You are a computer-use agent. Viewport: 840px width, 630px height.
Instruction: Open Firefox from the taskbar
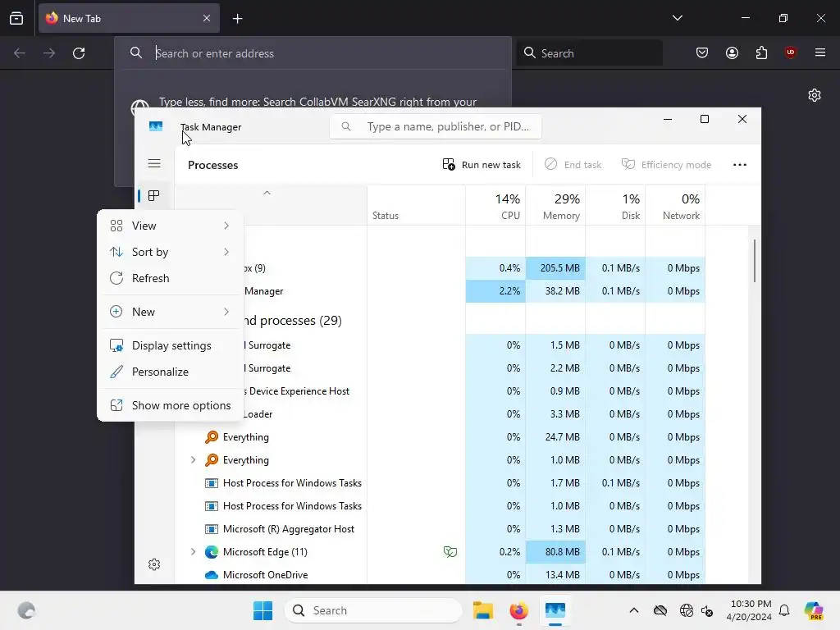(x=518, y=610)
